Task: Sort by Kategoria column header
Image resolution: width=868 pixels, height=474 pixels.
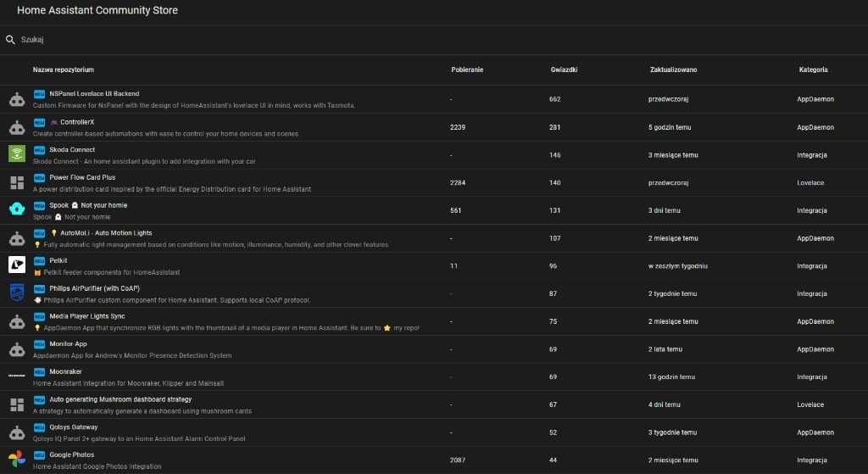Action: (813, 70)
